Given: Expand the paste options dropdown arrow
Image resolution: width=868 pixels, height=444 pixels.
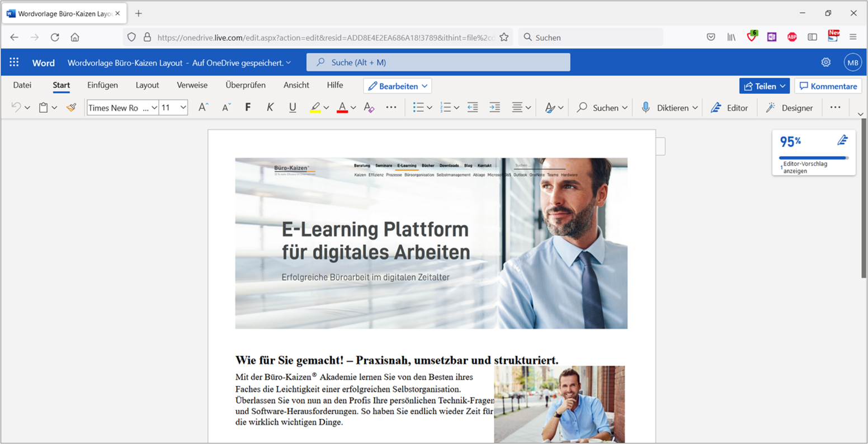Looking at the screenshot, I should (x=54, y=108).
